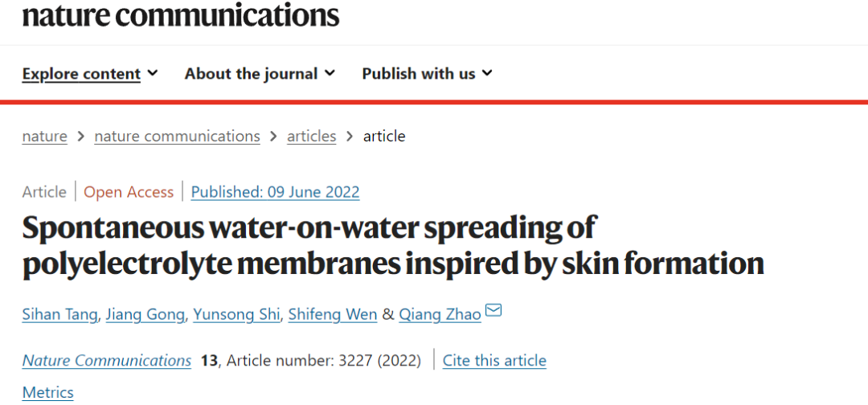Go to the nature breadcrumb link

(45, 137)
